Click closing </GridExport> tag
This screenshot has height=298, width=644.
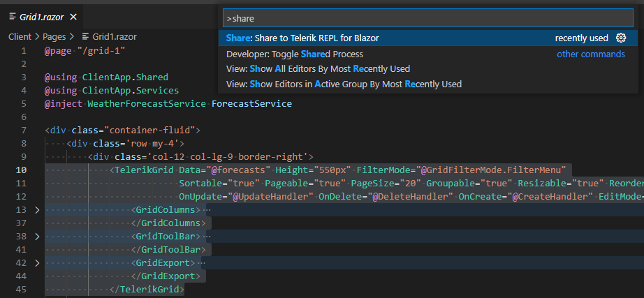click(x=166, y=276)
